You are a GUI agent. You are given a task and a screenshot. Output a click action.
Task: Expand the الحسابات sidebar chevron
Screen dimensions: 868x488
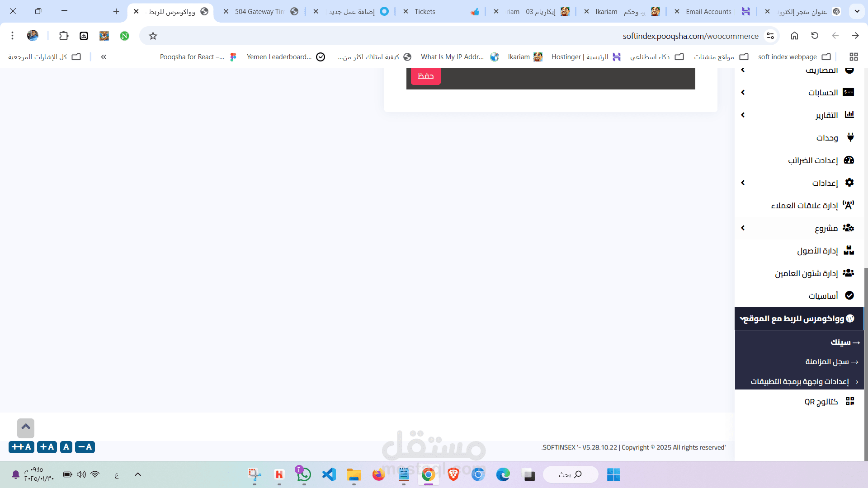743,93
